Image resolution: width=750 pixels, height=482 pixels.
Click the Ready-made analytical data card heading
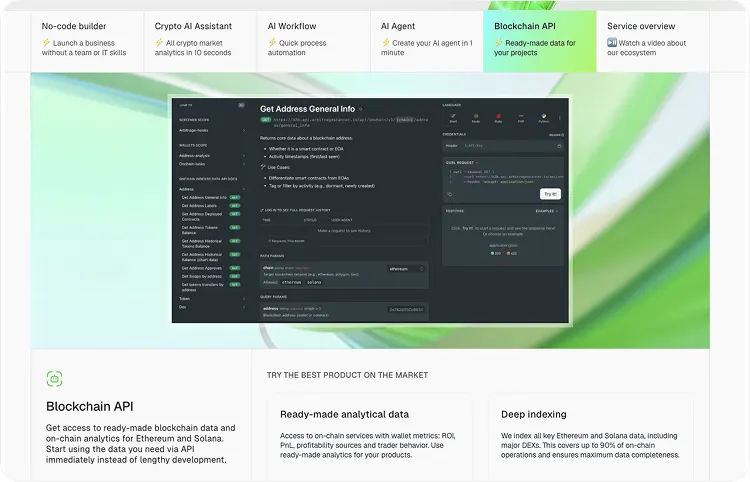click(344, 415)
